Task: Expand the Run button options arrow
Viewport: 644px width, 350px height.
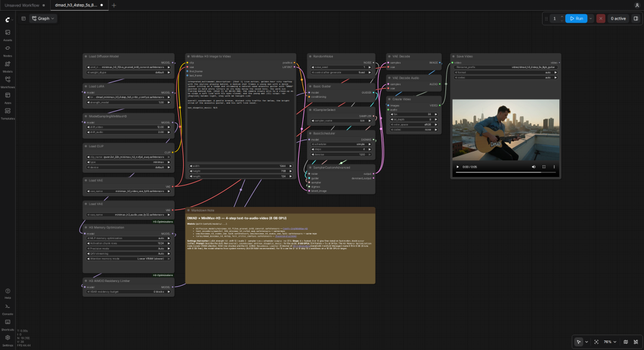Action: [590, 18]
